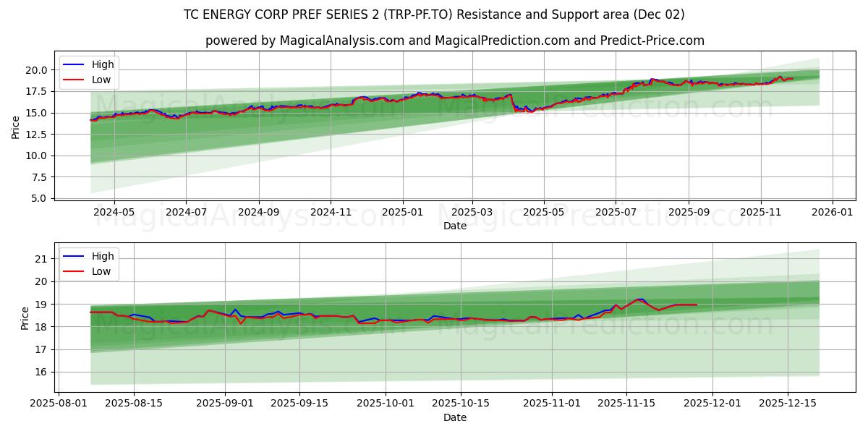This screenshot has height=434, width=868.
Task: Click the price line peak near 2025-11
Action: click(781, 76)
